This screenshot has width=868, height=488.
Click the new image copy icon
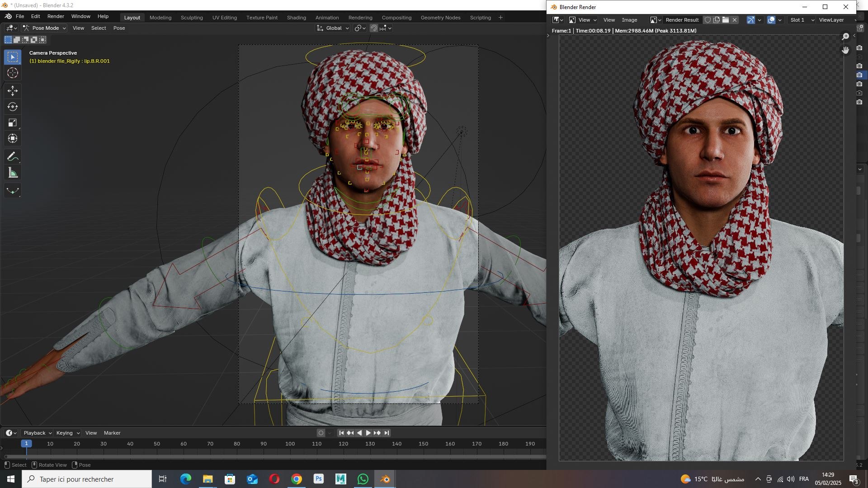coord(717,20)
